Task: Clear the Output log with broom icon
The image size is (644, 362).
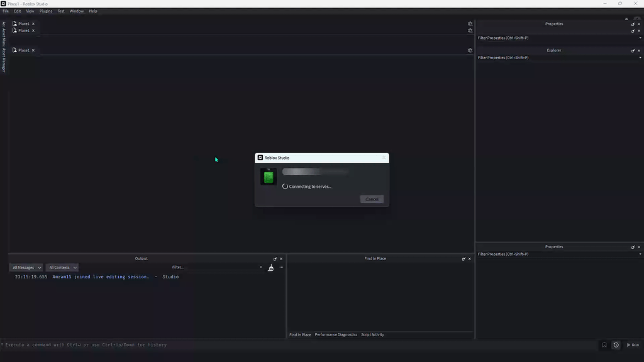Action: click(x=270, y=268)
